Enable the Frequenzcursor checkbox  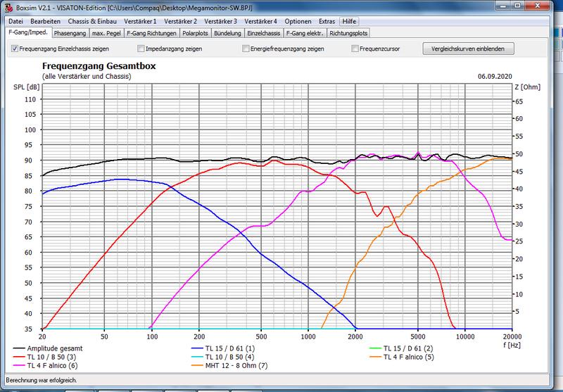[x=354, y=49]
